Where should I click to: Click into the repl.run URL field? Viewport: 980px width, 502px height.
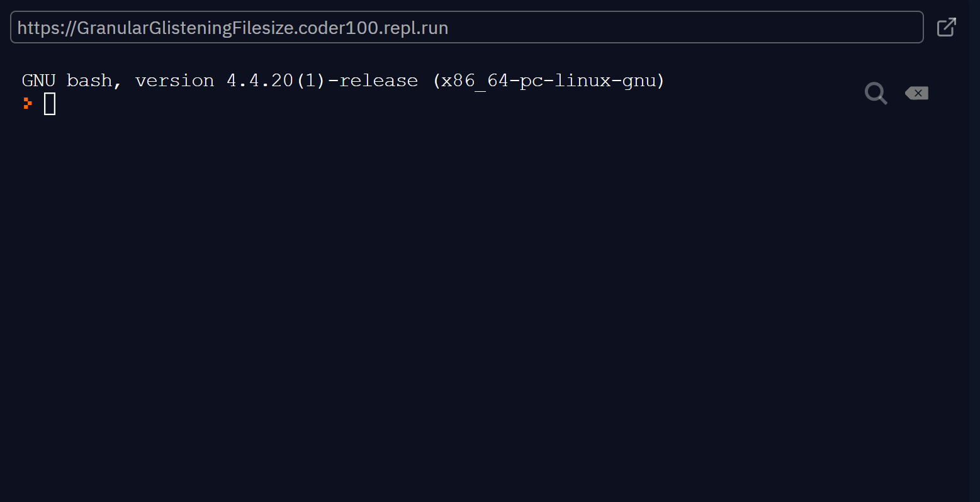(466, 27)
